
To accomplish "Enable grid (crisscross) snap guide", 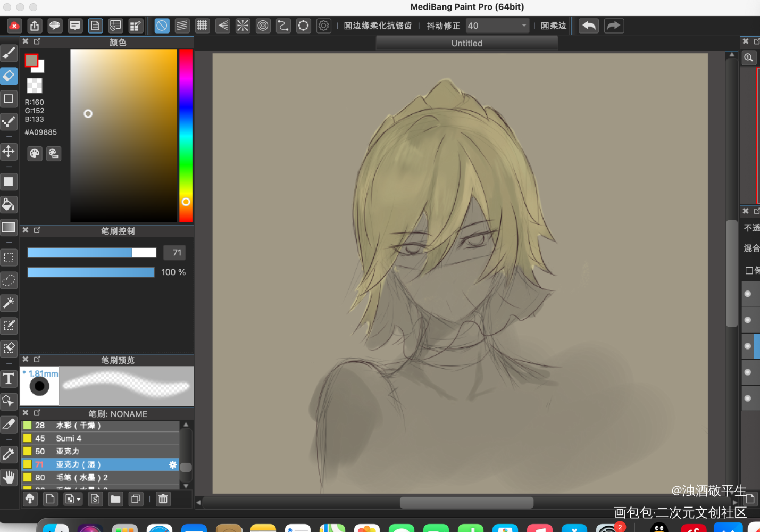I will tap(202, 26).
